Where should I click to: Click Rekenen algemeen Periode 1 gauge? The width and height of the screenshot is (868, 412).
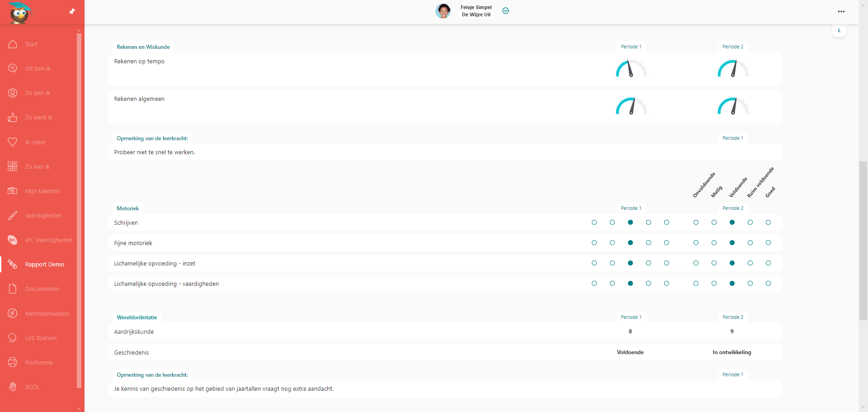point(631,106)
